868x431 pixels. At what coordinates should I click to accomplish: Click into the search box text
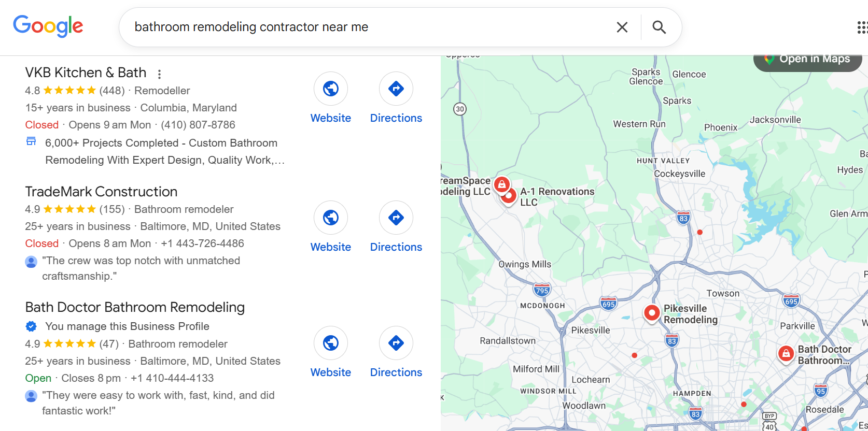tap(251, 27)
